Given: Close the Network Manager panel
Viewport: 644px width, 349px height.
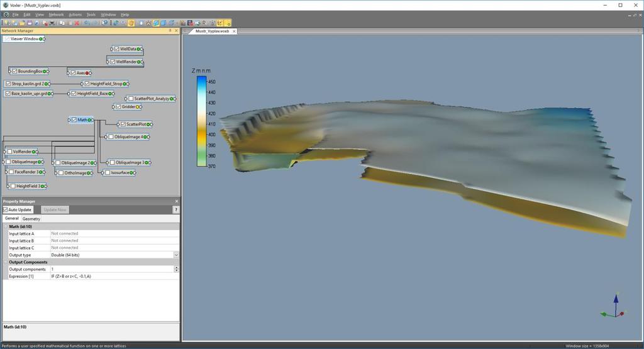Looking at the screenshot, I should tap(177, 31).
